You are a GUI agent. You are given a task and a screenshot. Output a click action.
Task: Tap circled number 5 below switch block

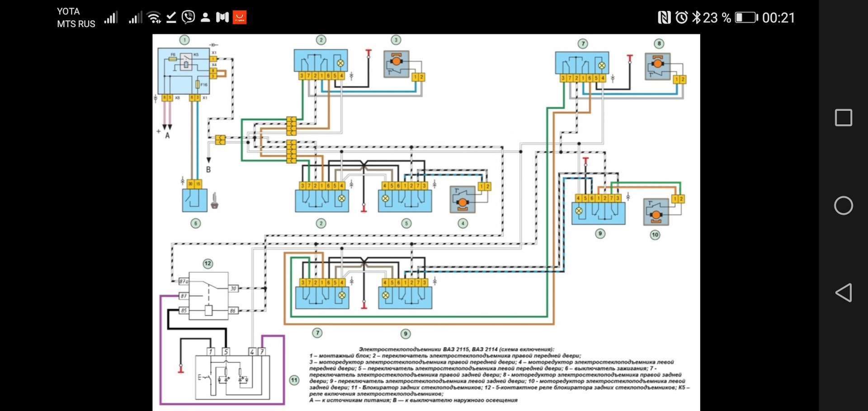(406, 223)
